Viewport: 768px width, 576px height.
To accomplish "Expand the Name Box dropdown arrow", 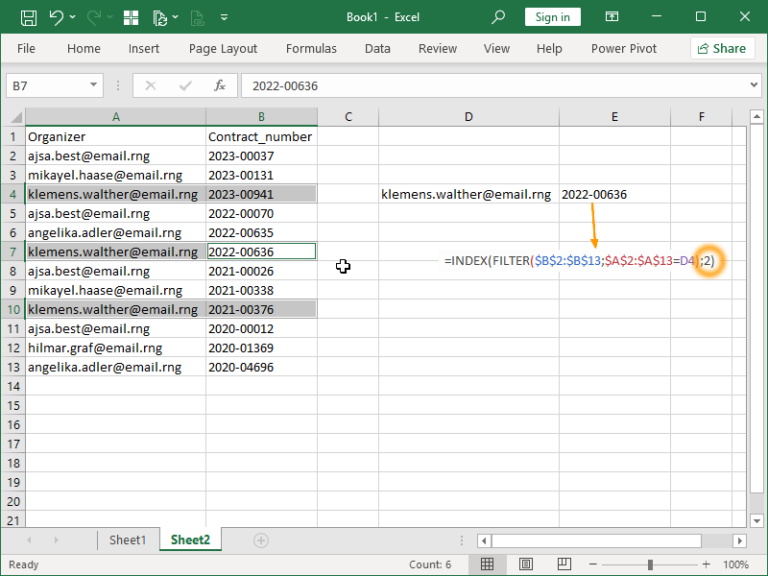I will click(94, 85).
